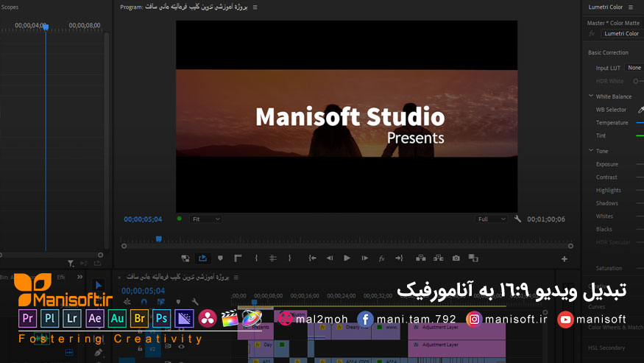
Task: Click the Scopes panel blue playhead
Action: (x=46, y=27)
